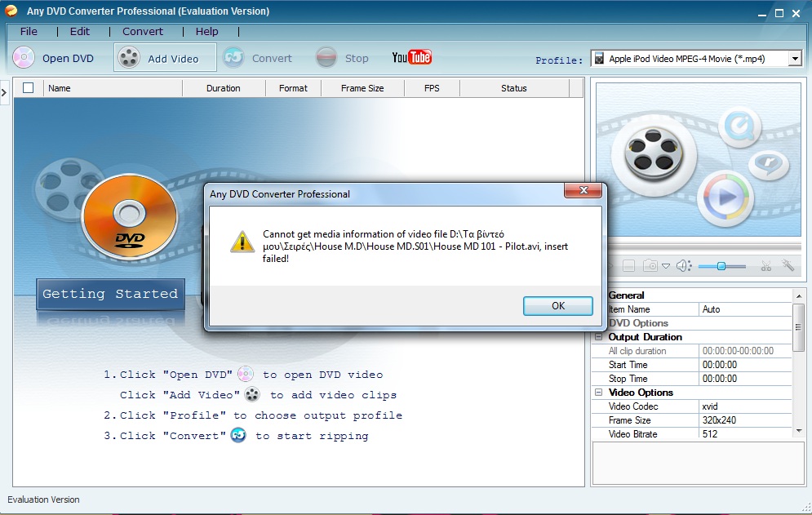Sort by Duration column header
The width and height of the screenshot is (812, 515).
(224, 88)
